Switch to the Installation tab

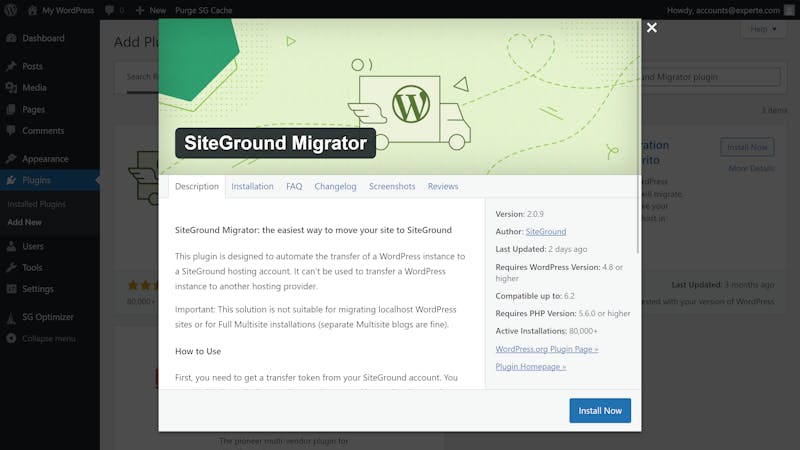(253, 186)
